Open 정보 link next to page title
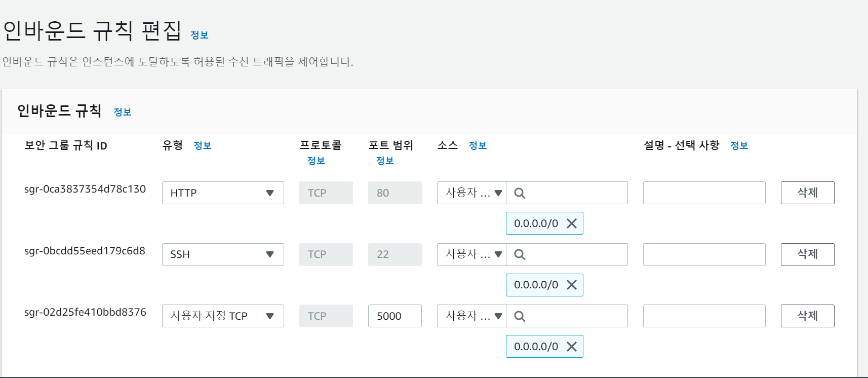Screen dimensions: 868x378 [x=200, y=35]
